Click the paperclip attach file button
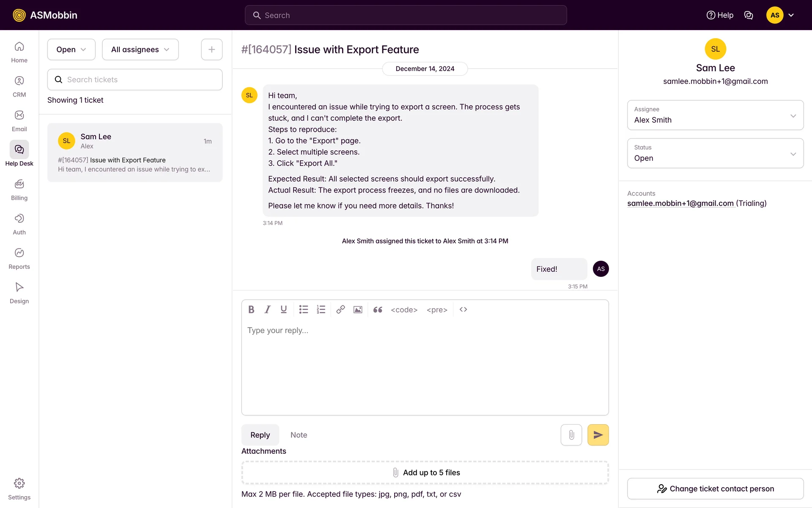 click(571, 435)
